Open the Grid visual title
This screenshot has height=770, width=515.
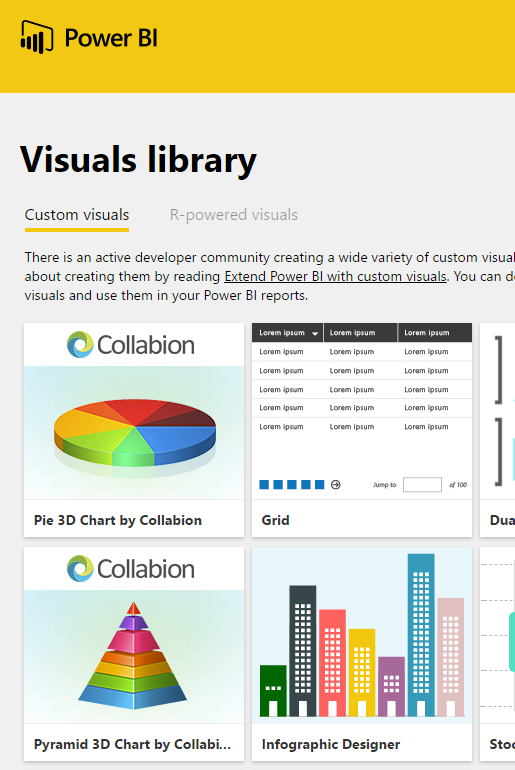(x=275, y=521)
